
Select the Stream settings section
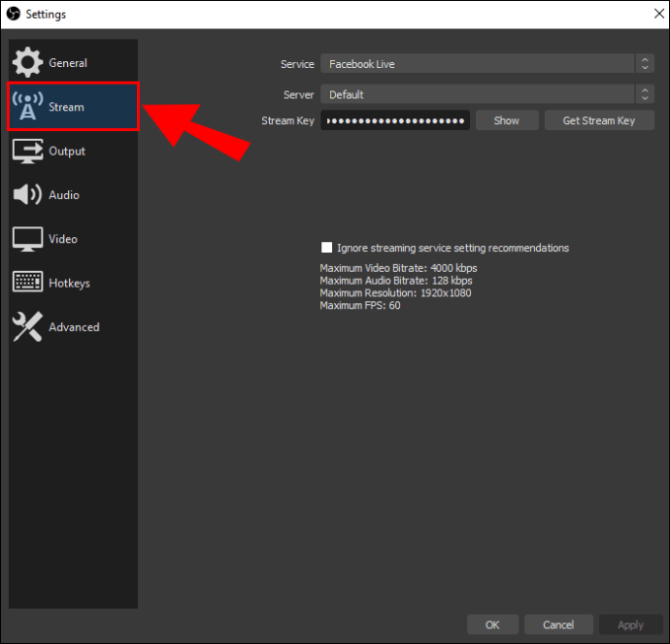point(73,107)
